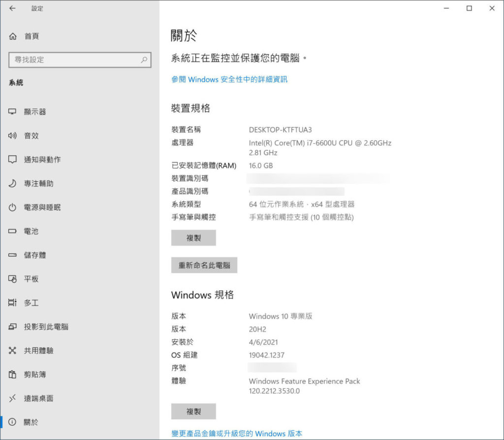
Task: Click 重新命名此電腦 button
Action: click(204, 265)
